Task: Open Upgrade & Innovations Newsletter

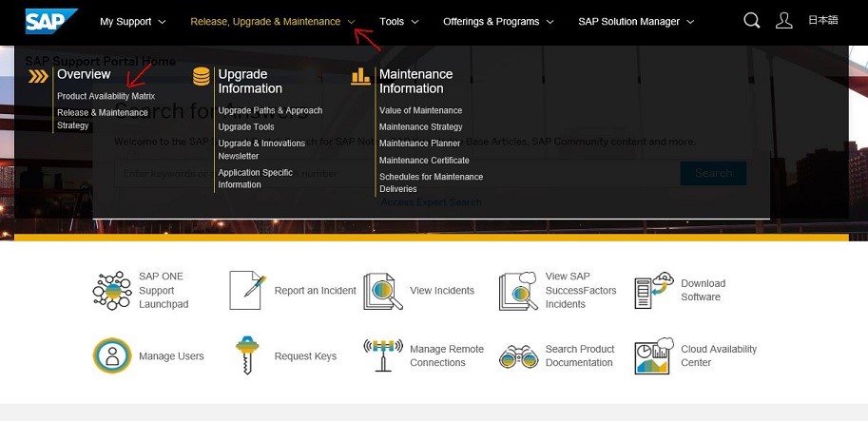Action: [x=261, y=149]
